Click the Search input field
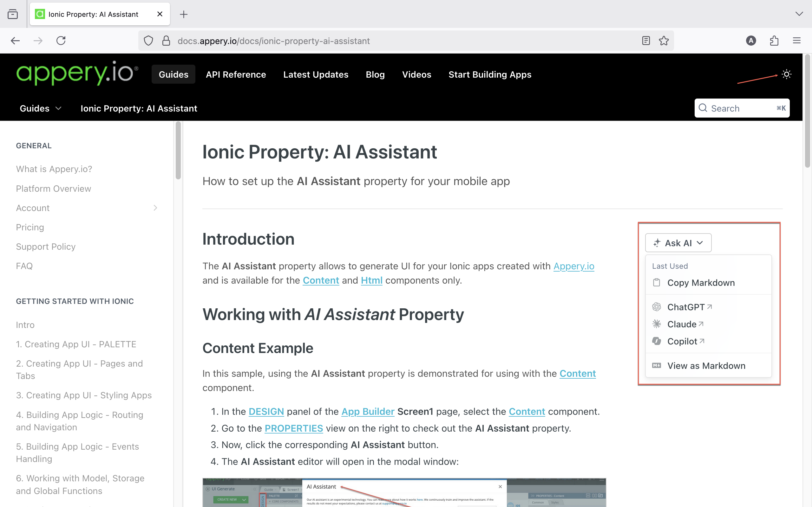Viewport: 812px width, 507px height. click(742, 108)
